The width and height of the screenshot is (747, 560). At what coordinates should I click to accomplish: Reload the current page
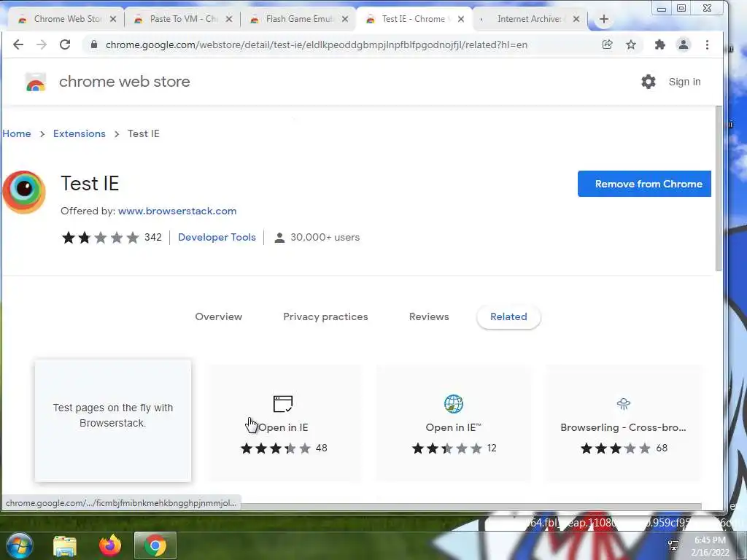pos(65,44)
